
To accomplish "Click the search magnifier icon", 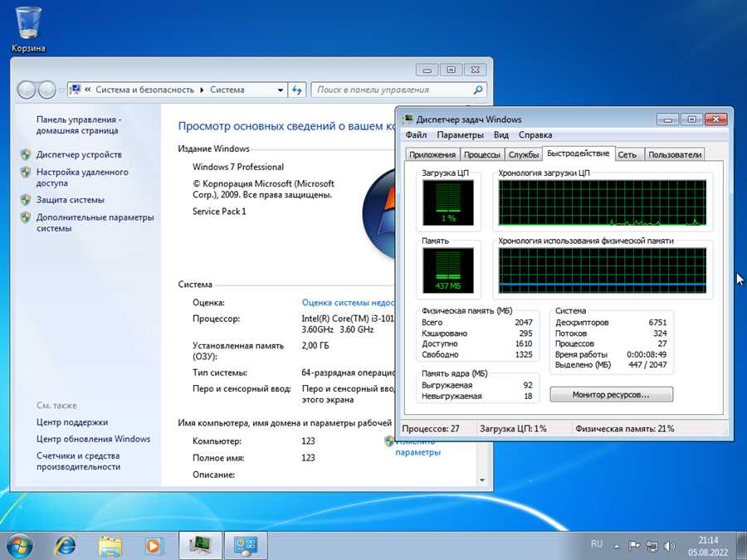I will (478, 90).
